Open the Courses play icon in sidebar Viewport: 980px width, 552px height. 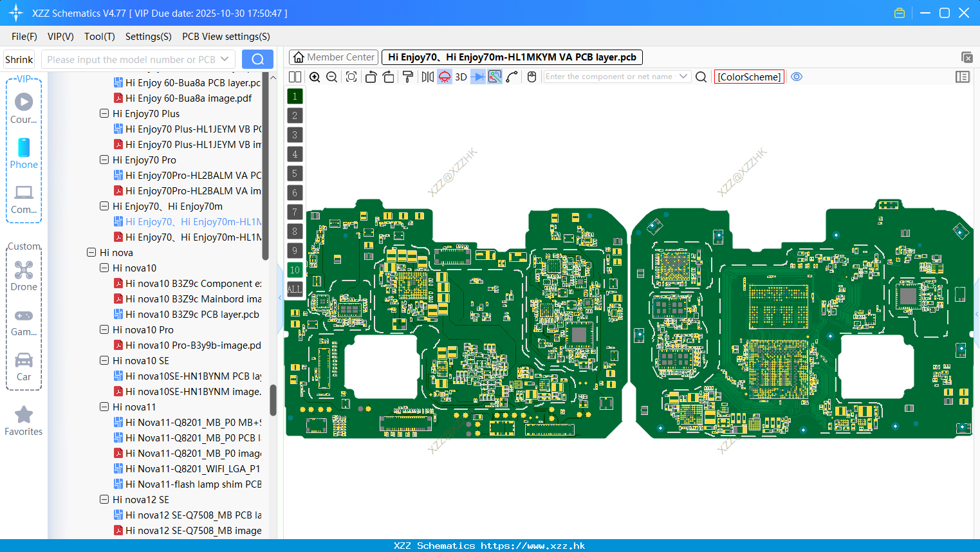(x=24, y=107)
